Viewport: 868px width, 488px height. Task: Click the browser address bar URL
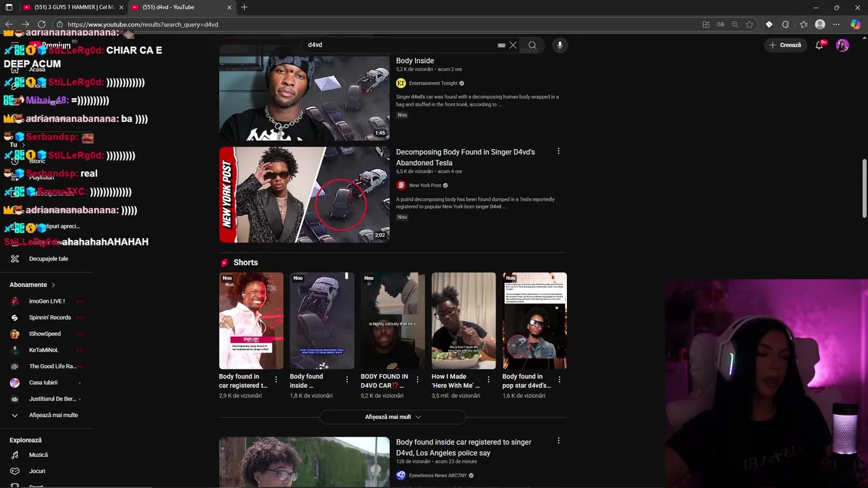click(143, 24)
